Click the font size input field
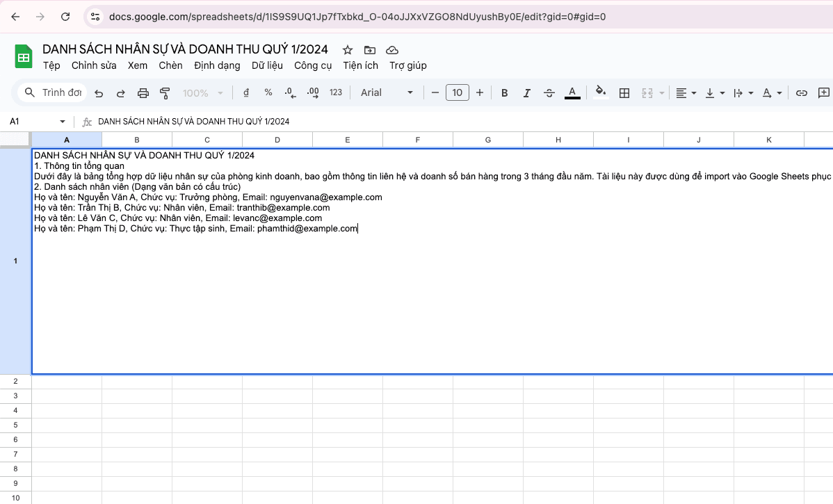The height and width of the screenshot is (504, 833). 458,93
